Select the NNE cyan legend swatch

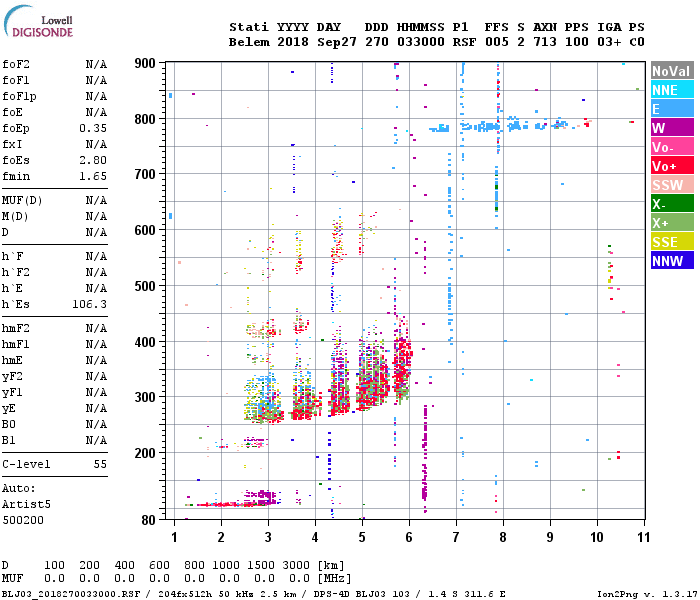(x=672, y=90)
